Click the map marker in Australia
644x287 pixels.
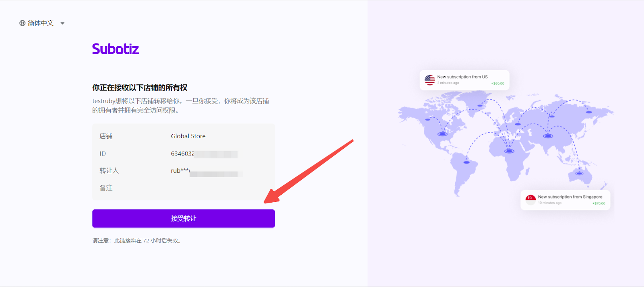pos(579,173)
